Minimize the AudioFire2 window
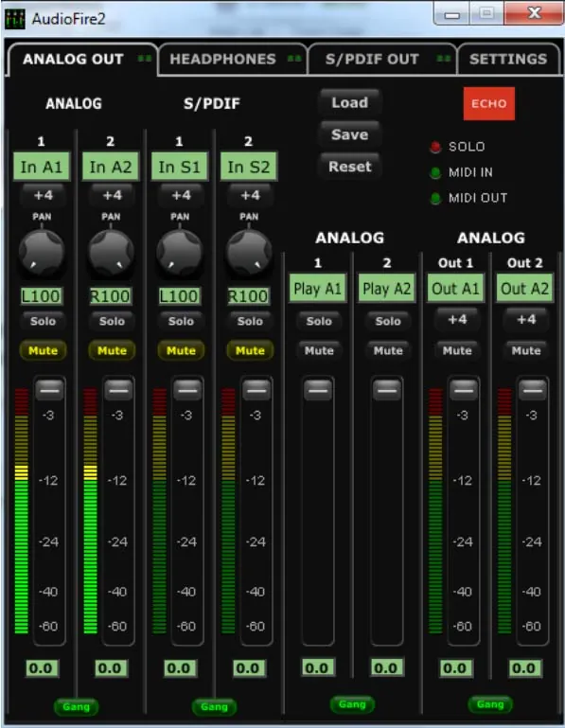This screenshot has height=728, width=565. pos(451,14)
